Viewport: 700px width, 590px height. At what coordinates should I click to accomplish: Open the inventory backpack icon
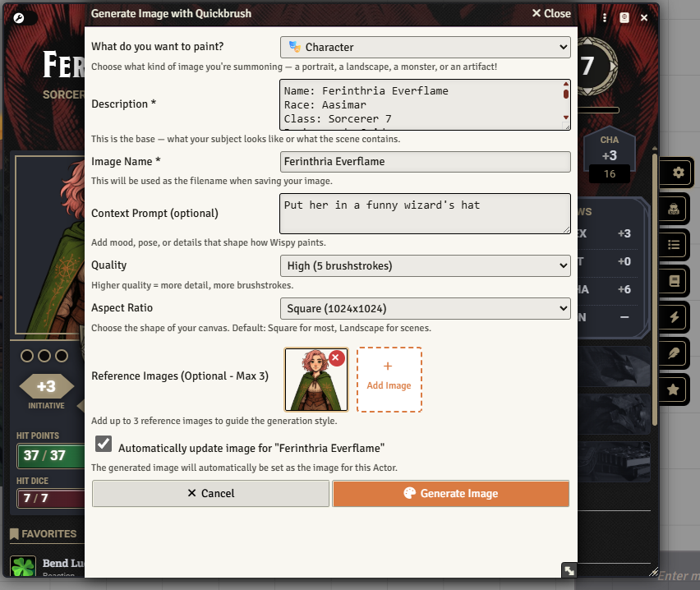[x=674, y=210]
